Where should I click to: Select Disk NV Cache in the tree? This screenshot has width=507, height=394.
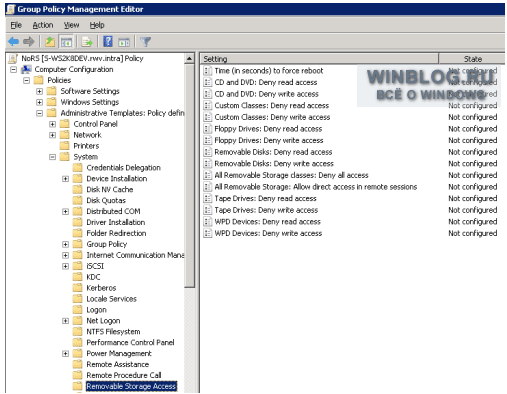(110, 189)
